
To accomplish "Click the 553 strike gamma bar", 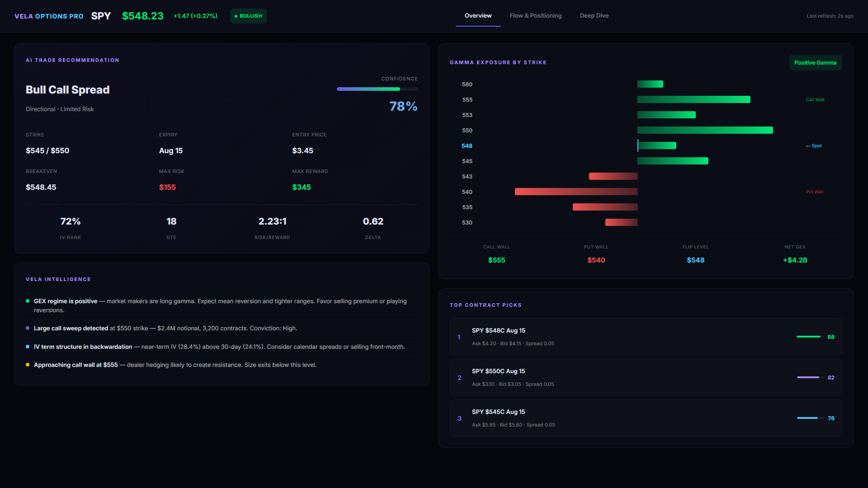I will (666, 115).
